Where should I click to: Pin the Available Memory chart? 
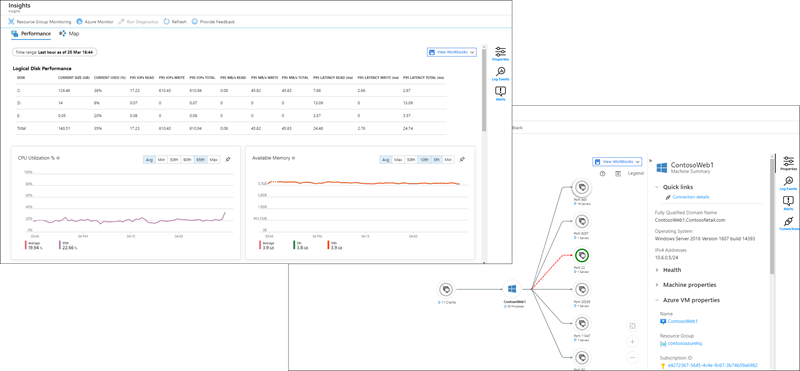pyautogui.click(x=462, y=160)
